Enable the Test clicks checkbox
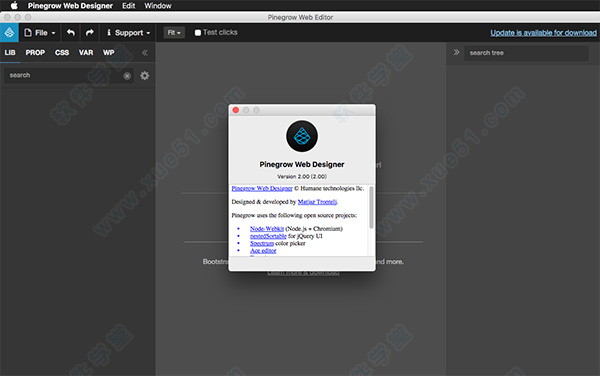This screenshot has height=376, width=600. point(198,33)
